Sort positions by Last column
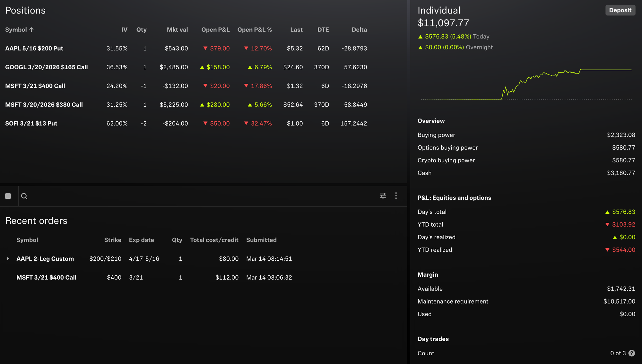 tap(297, 30)
